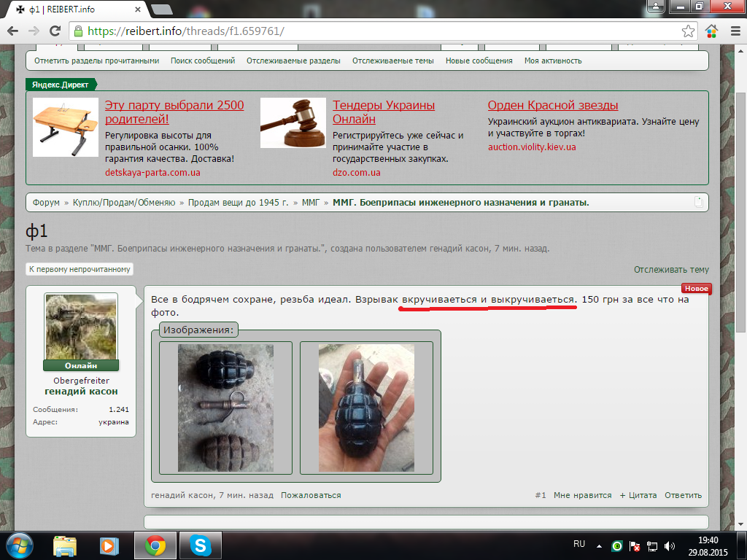The height and width of the screenshot is (560, 747).
Task: Click the scrollbar down arrow
Action: tap(741, 524)
